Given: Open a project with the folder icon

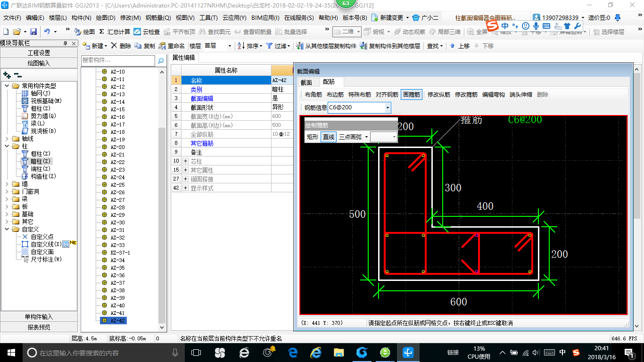Looking at the screenshot, I should (x=17, y=32).
